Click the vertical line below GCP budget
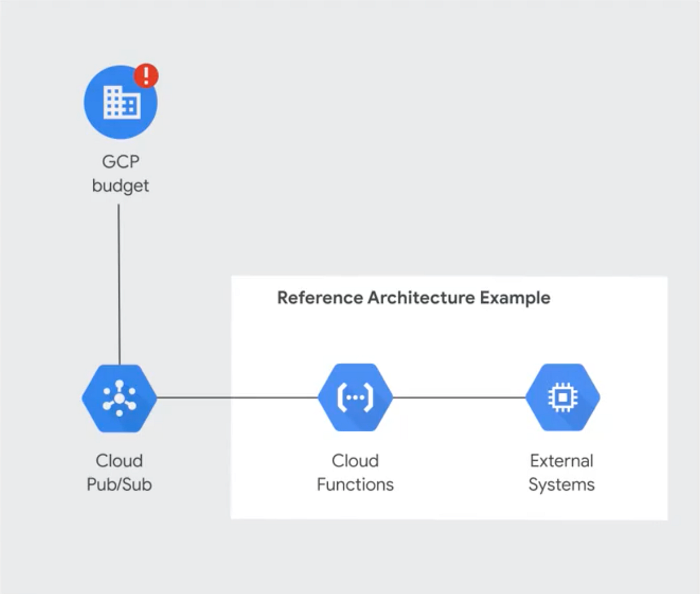Image resolution: width=700 pixels, height=594 pixels. (x=120, y=280)
